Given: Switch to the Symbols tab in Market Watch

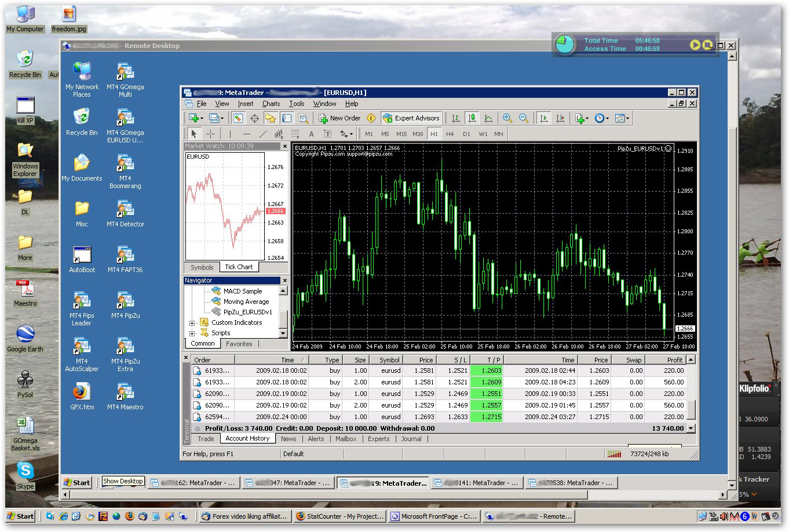Looking at the screenshot, I should [202, 267].
